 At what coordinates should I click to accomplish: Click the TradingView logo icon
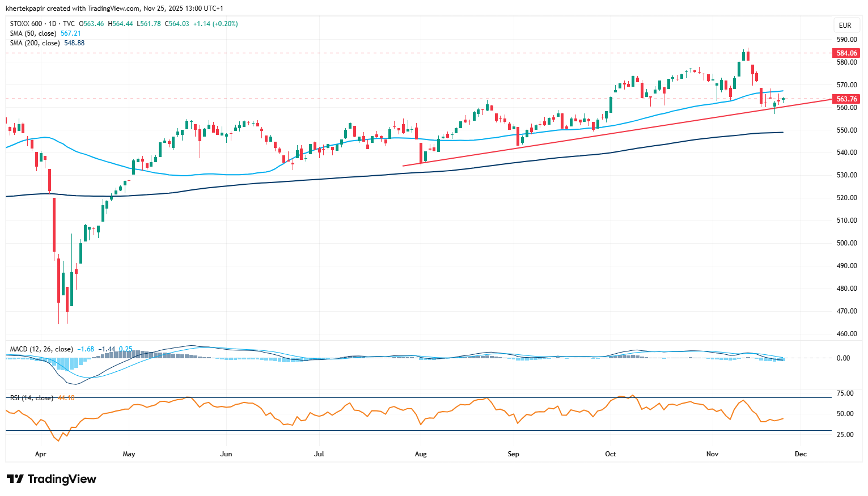click(x=15, y=479)
